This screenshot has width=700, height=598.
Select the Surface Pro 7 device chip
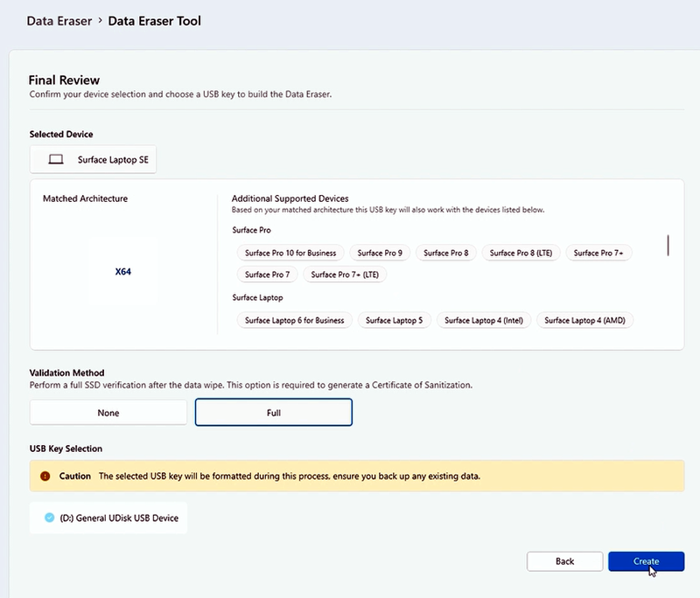coord(267,274)
